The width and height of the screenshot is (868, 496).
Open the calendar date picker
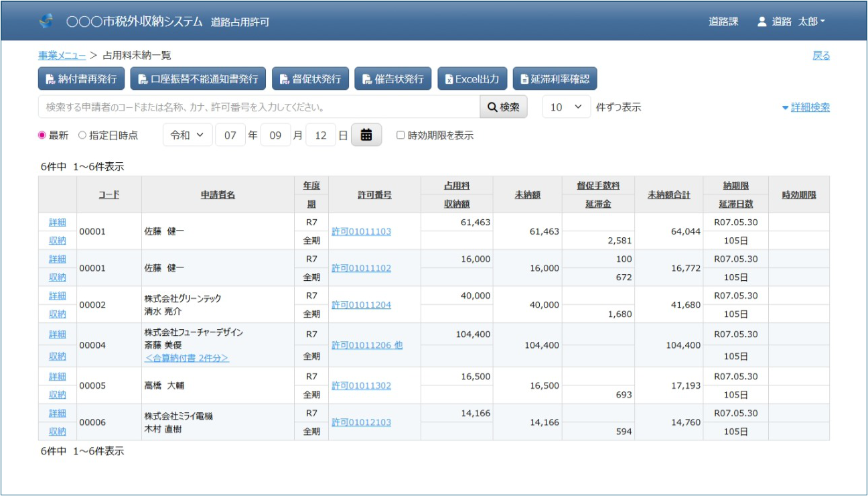coord(366,135)
